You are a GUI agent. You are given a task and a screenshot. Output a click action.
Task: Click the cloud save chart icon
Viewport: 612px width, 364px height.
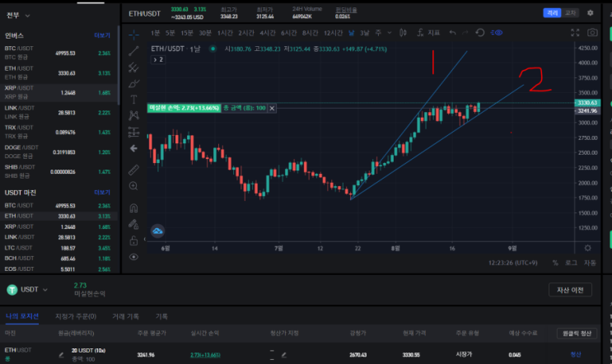pos(157,231)
